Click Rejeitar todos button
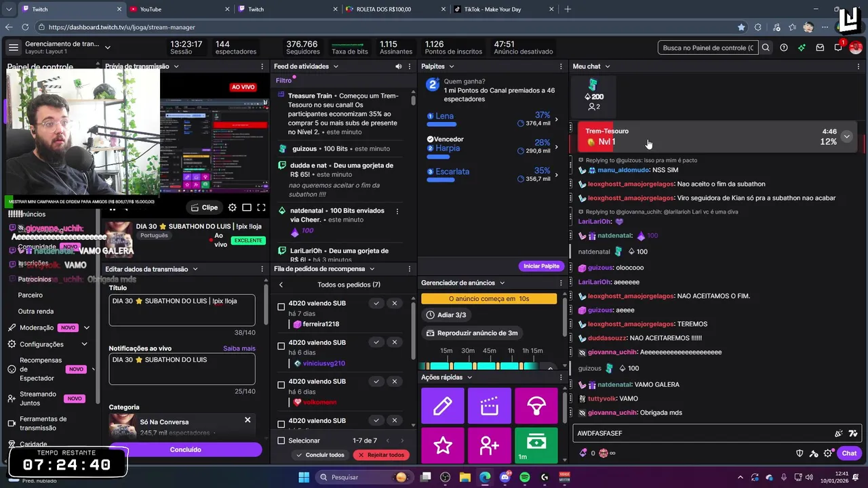 point(382,455)
